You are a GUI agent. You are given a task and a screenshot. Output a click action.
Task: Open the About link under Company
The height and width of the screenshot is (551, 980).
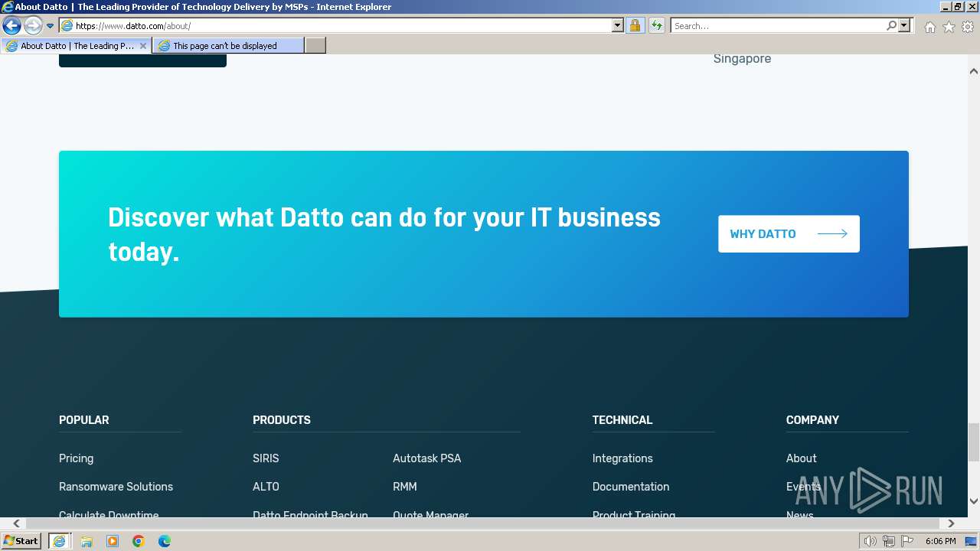click(801, 458)
